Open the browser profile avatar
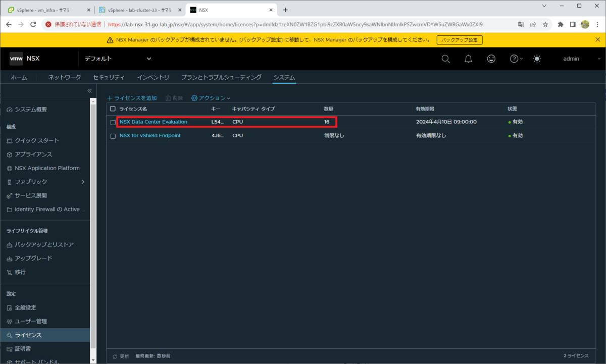Image resolution: width=606 pixels, height=364 pixels. point(585,24)
